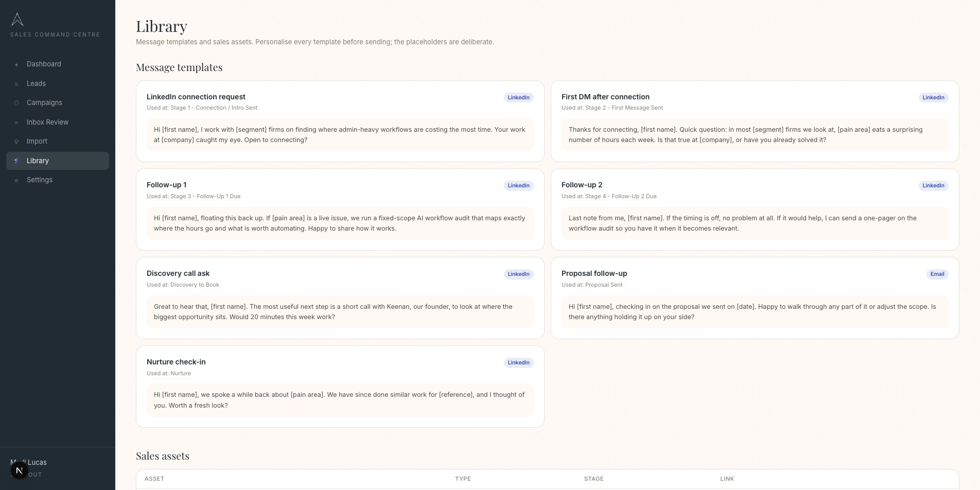The image size is (980, 490).
Task: Click the LinkedIn badge on Follow-up 2 card
Action: point(933,185)
